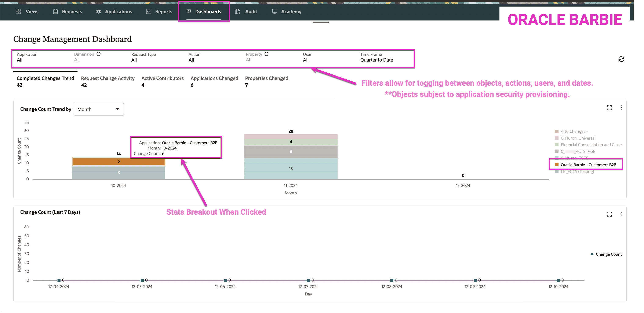Open the Time Frame filter Quarter to Date

click(x=376, y=60)
